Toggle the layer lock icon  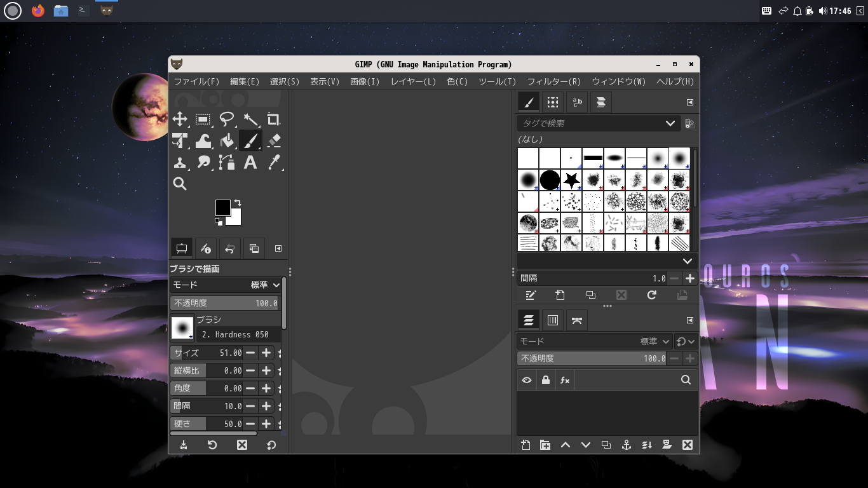(545, 380)
